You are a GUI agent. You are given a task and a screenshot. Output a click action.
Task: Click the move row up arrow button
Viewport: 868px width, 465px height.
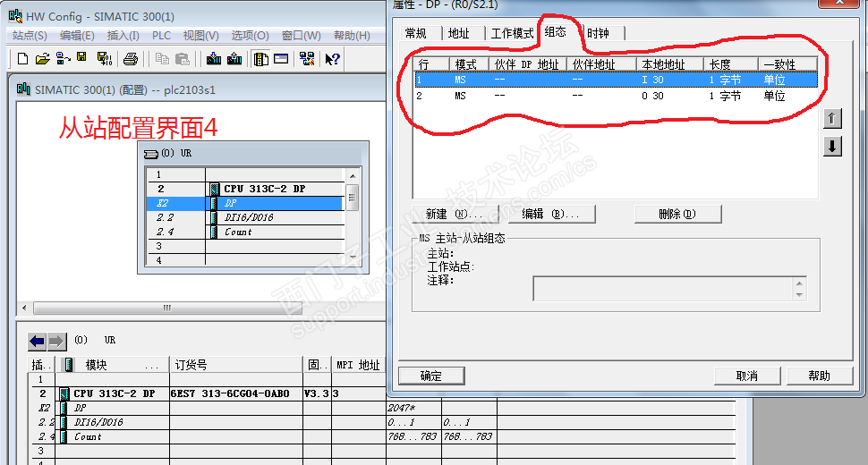[832, 118]
